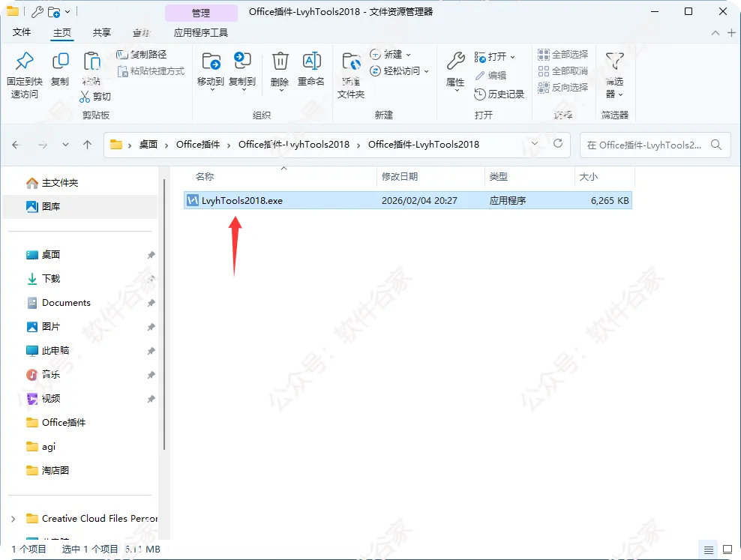The width and height of the screenshot is (741, 560).
Task: Refresh the current folder
Action: tap(558, 143)
